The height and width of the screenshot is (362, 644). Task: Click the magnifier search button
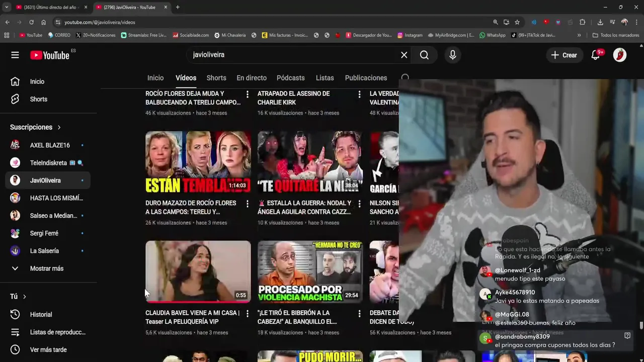point(424,55)
